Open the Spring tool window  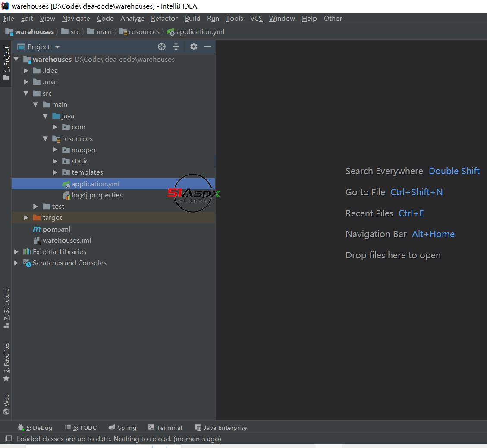123,427
